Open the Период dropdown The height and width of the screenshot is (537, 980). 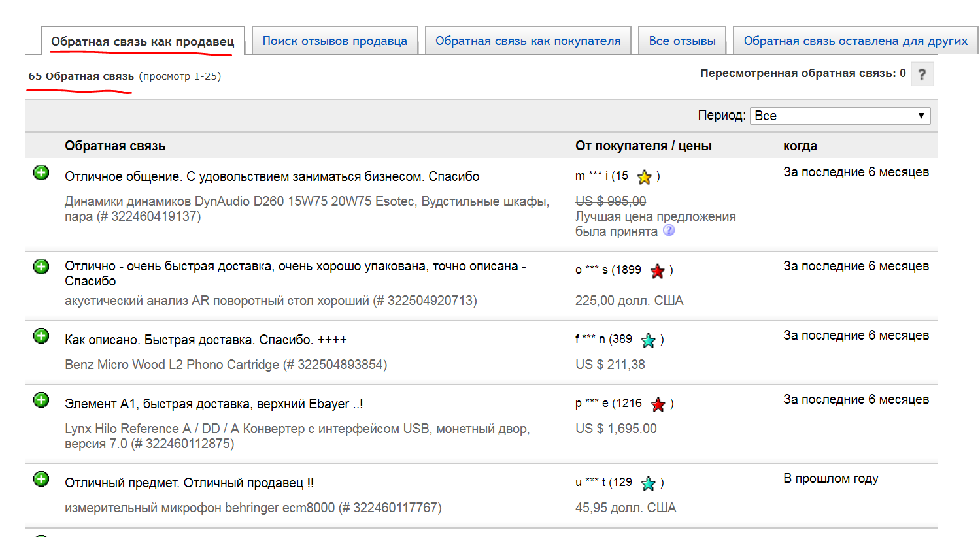(x=839, y=116)
